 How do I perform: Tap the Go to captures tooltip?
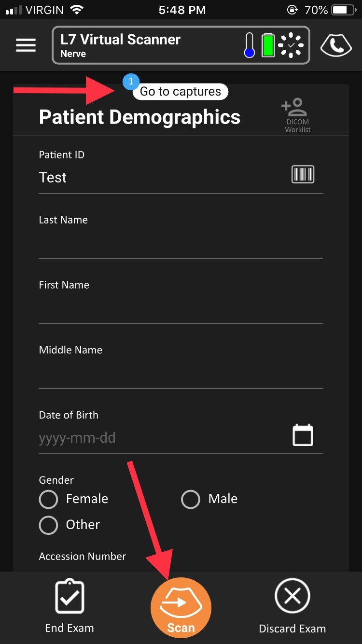pos(180,91)
